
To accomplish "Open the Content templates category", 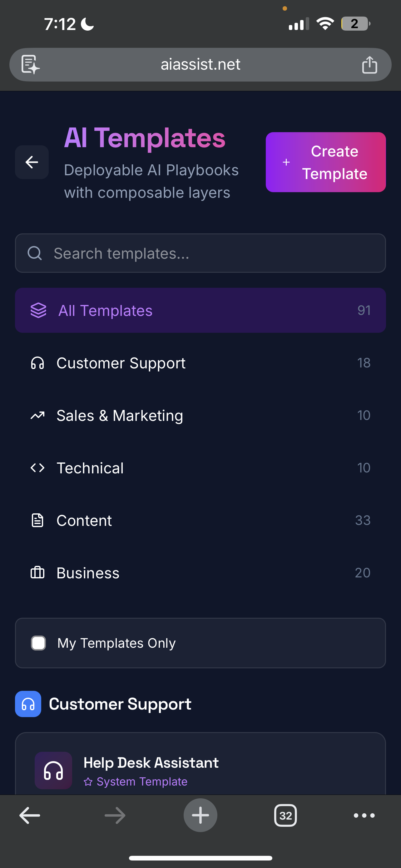I will click(200, 521).
